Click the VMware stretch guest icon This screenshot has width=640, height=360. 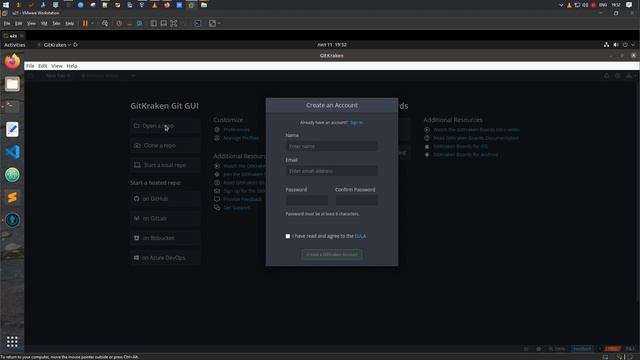[x=212, y=24]
